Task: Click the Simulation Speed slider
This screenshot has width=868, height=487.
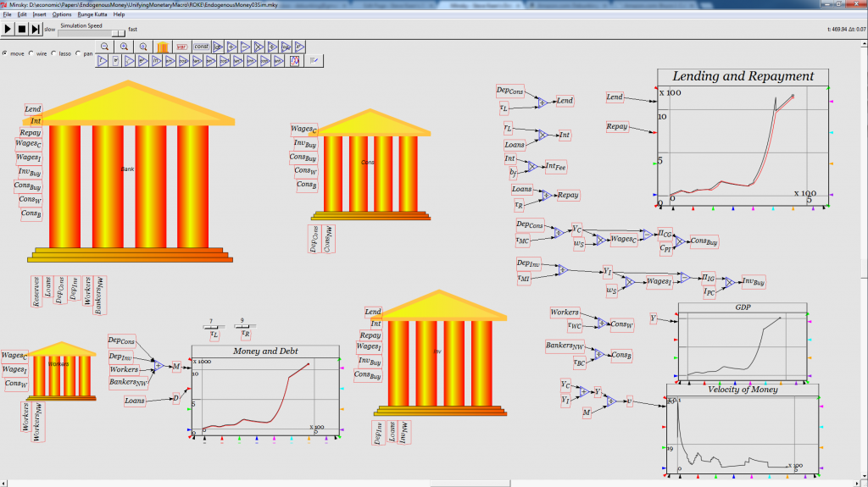Action: [x=117, y=32]
